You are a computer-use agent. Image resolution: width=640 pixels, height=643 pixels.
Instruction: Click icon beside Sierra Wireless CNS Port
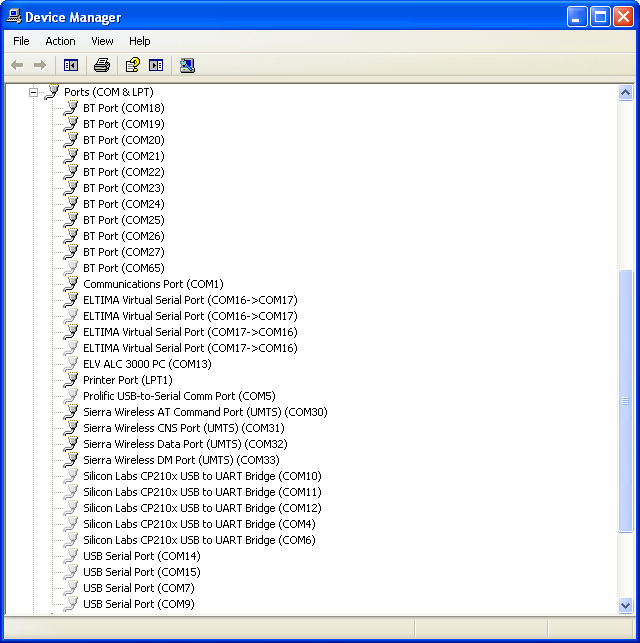tap(71, 428)
